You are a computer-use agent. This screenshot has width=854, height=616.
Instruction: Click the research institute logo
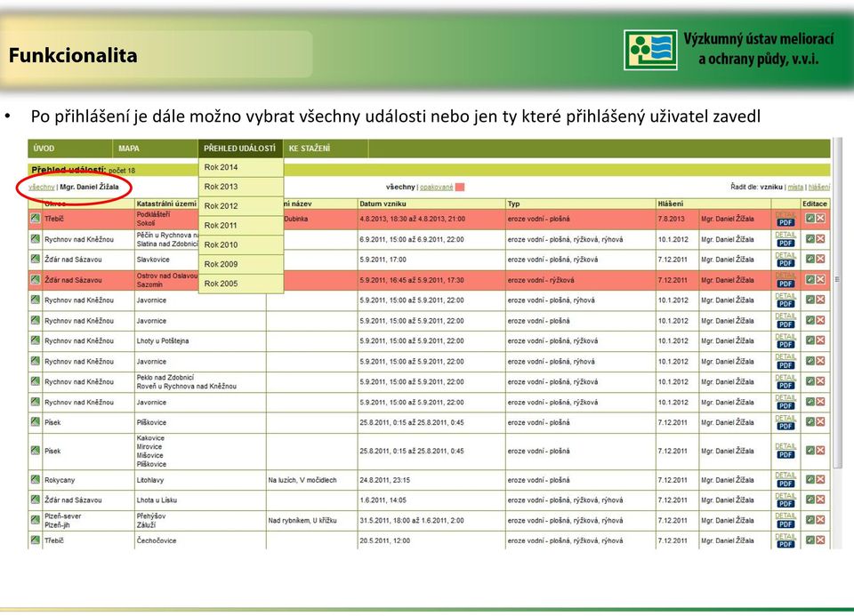click(650, 50)
